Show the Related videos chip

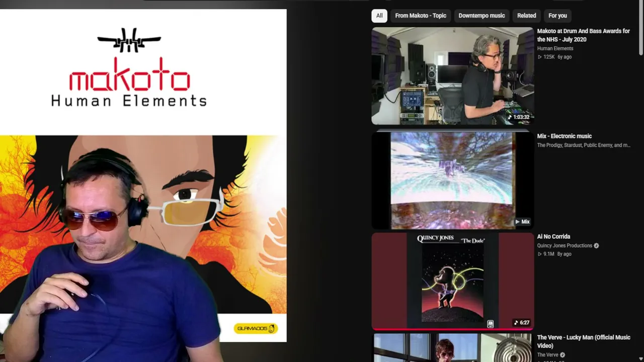coord(527,16)
